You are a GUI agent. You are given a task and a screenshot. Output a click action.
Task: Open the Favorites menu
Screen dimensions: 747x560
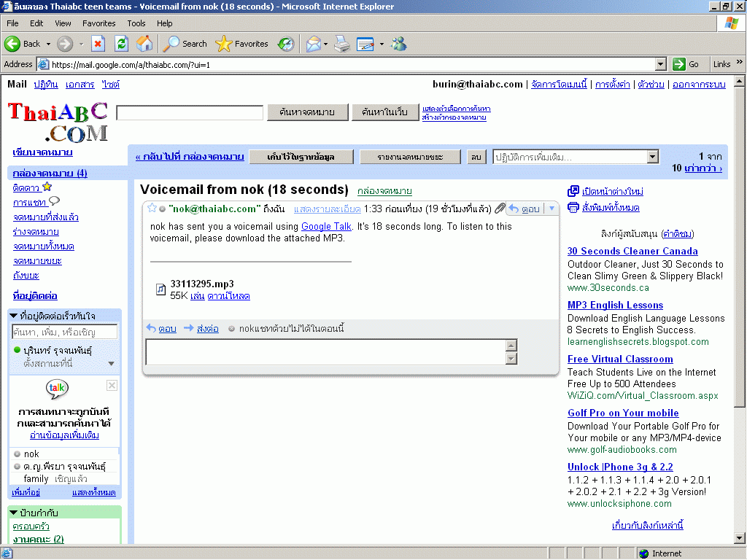point(98,23)
